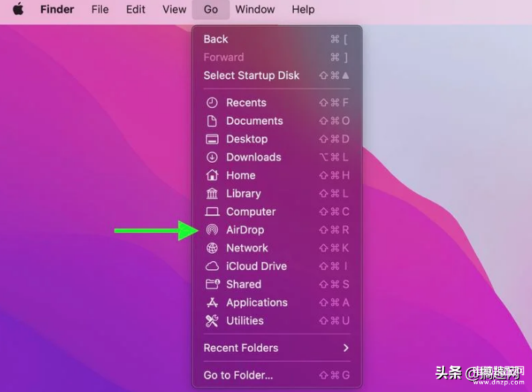Click the Home house icon
Screen dimensions: 532x392
(x=212, y=176)
